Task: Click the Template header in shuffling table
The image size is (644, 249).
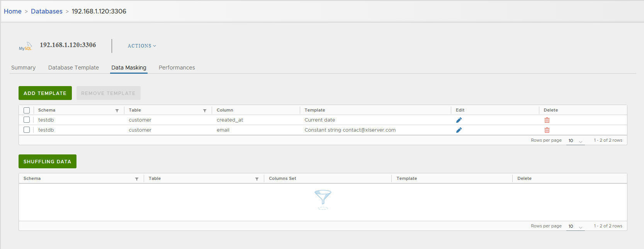Action: (407, 178)
